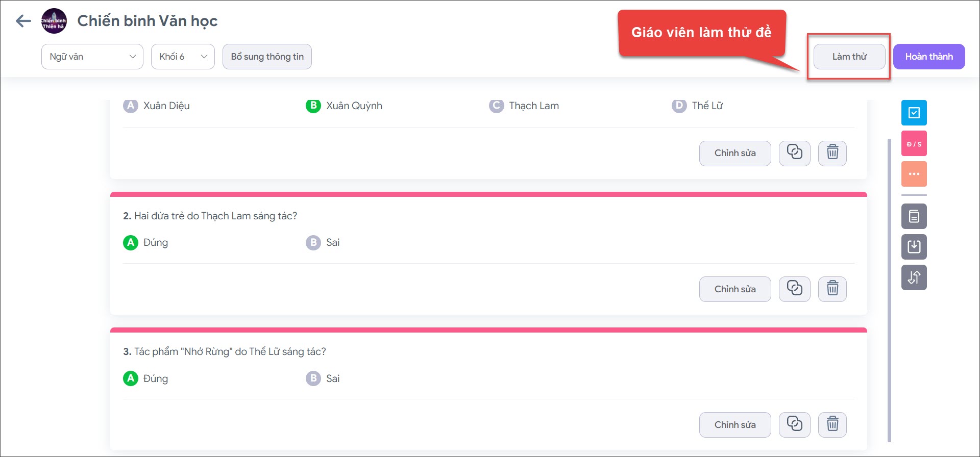
Task: Click the import download icon in sidebar
Action: (914, 247)
